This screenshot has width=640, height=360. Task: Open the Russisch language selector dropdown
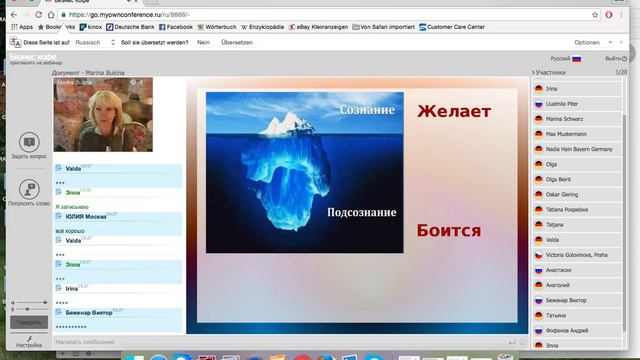pos(95,42)
